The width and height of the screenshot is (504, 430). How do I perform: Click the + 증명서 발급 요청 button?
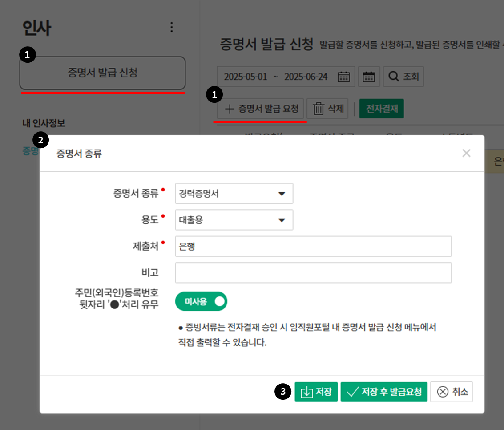point(261,109)
